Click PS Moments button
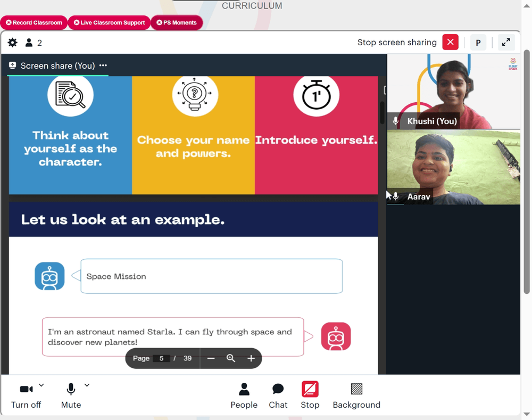Screen dimensions: 532x420 [x=177, y=22]
